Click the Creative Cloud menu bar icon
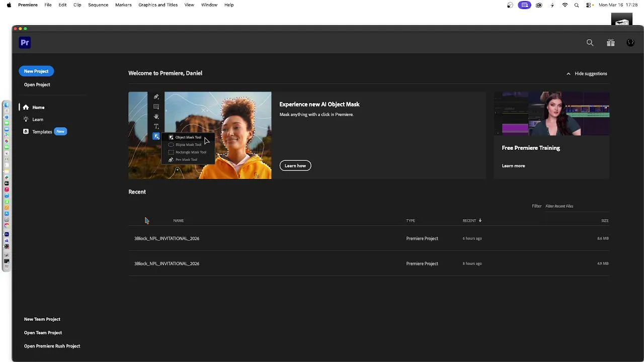 pos(539,5)
